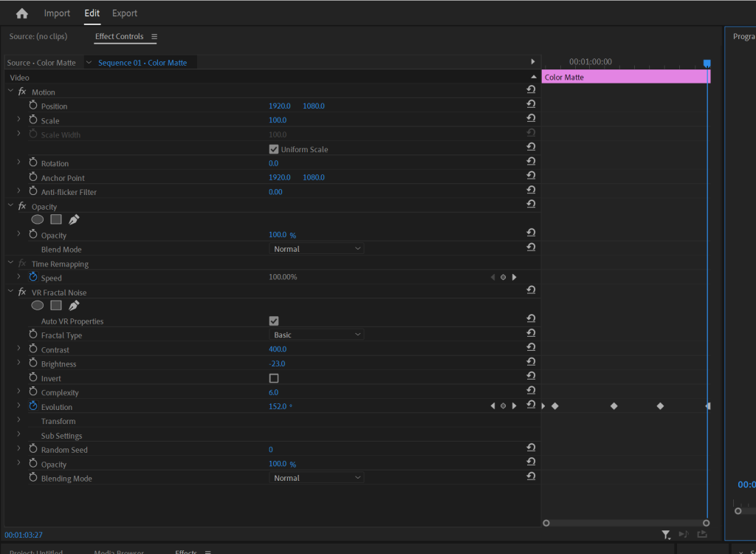Select the Effect Controls tab

pyautogui.click(x=119, y=37)
